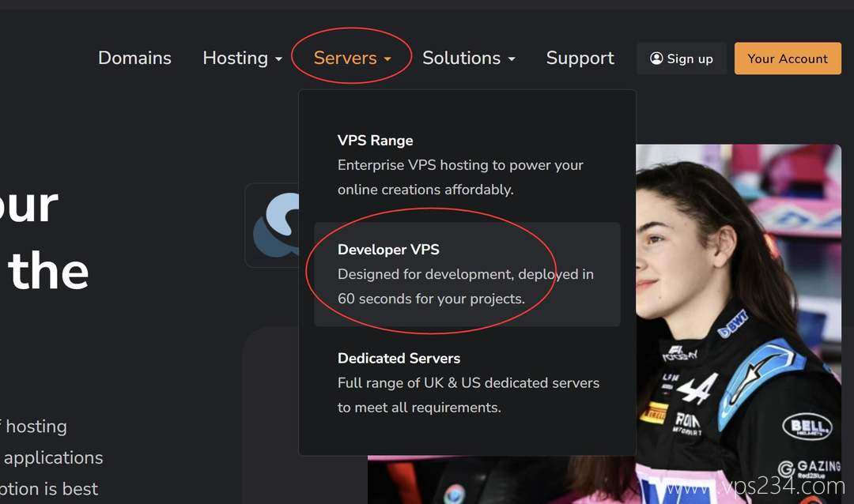
Task: Click the user avatar icon in Sign up
Action: click(x=656, y=58)
